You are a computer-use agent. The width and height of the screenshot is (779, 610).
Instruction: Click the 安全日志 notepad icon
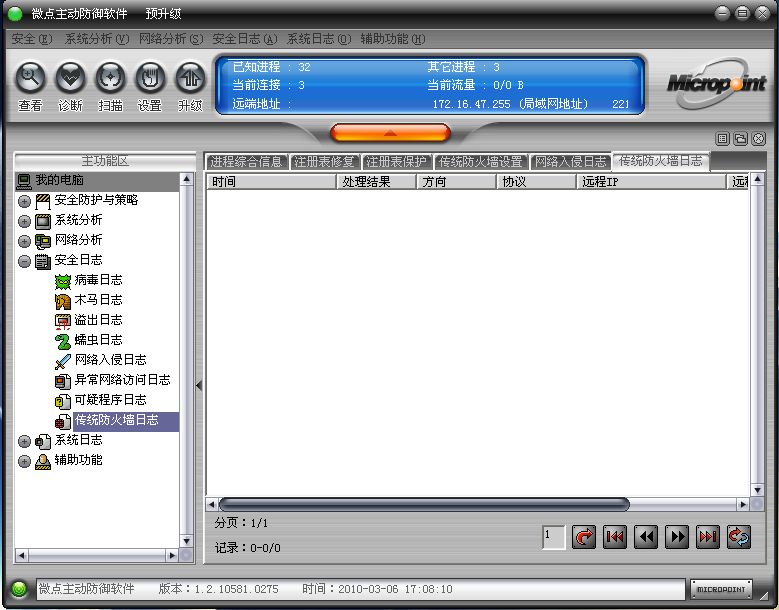pos(43,261)
